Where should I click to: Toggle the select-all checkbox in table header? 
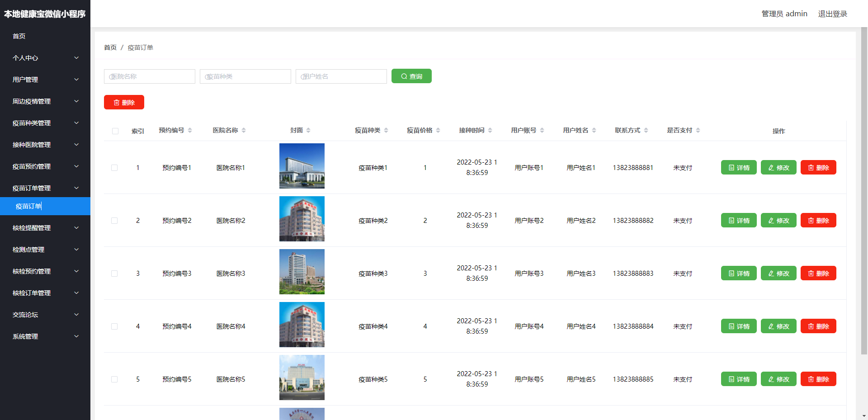coord(115,131)
